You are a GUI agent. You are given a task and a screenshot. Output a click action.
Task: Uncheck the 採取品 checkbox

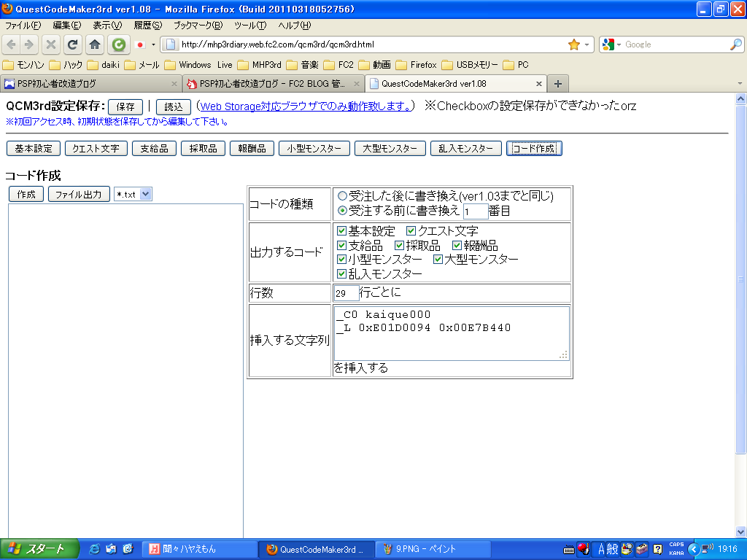pos(399,245)
